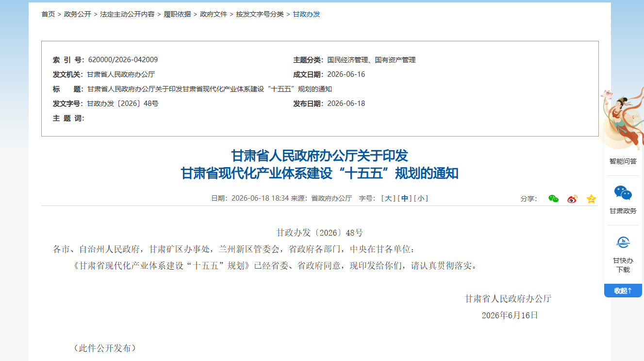644x361 pixels.
Task: Select index number 620000/2026-042009
Action: tap(123, 60)
